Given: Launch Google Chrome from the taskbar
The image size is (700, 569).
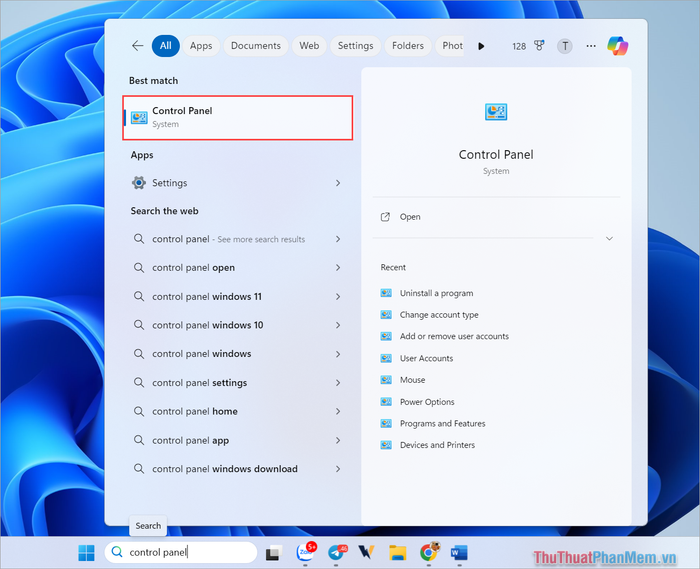Looking at the screenshot, I should tap(429, 552).
